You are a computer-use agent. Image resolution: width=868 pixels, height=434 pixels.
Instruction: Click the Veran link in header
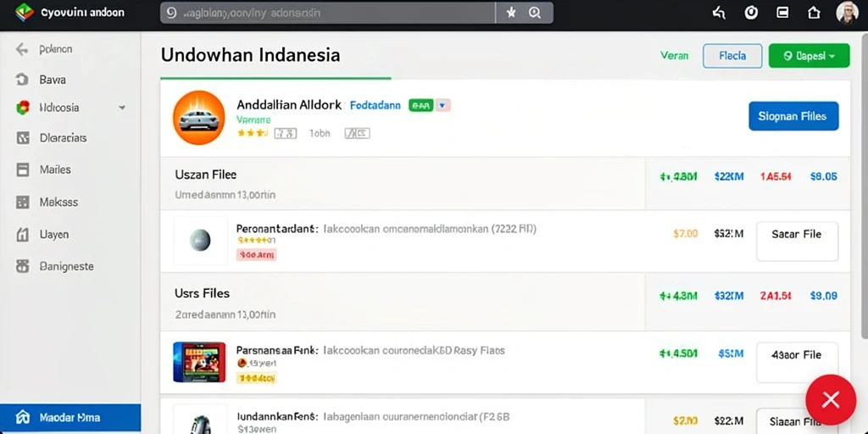(674, 55)
